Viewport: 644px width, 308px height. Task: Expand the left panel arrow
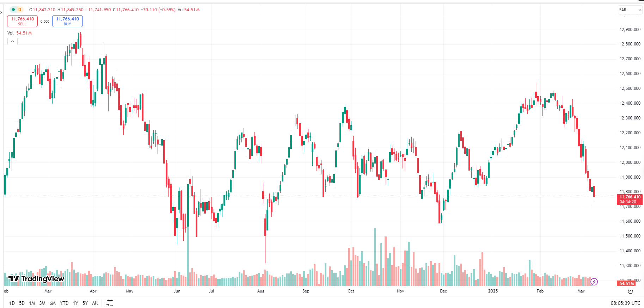(1, 12)
